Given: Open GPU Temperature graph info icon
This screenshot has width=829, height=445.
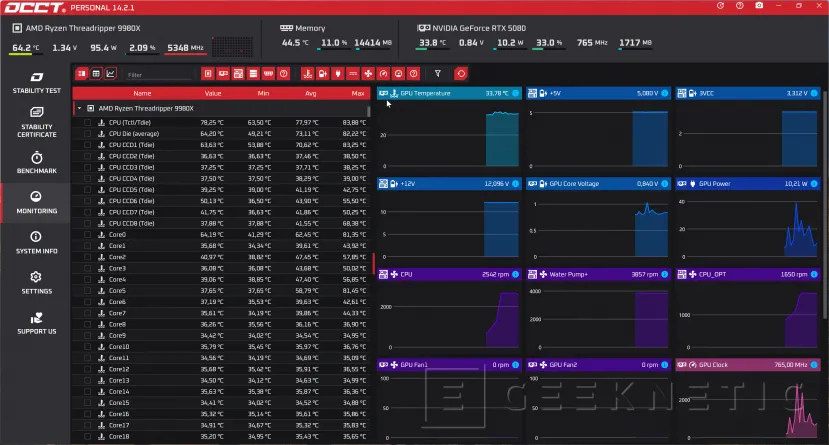Looking at the screenshot, I should [515, 93].
